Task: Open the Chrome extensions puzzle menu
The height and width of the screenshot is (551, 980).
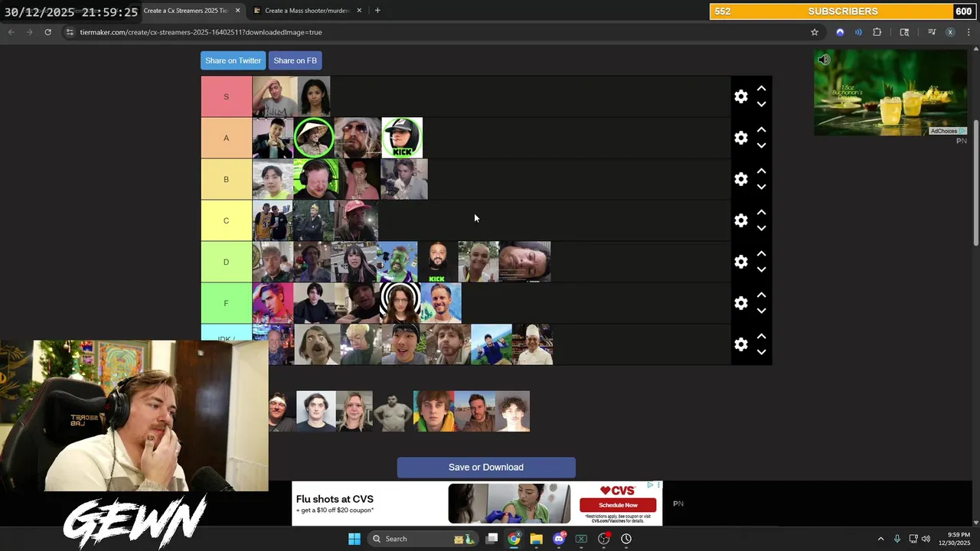Action: coord(877,32)
